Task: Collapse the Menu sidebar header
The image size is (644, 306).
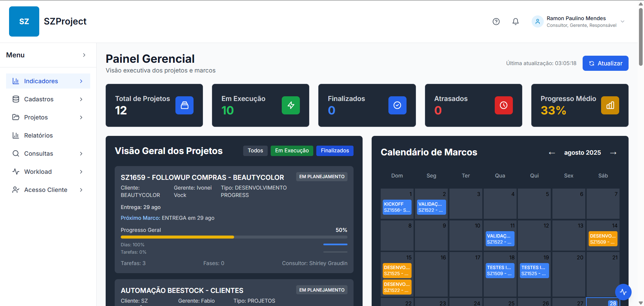Action: [84, 55]
